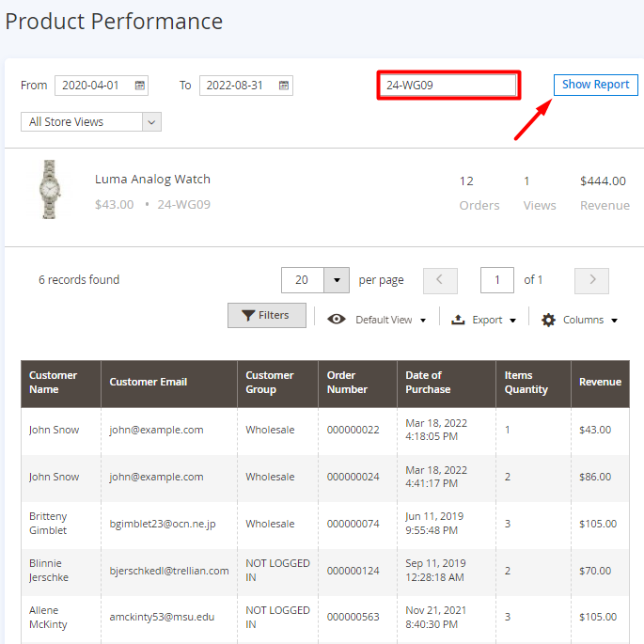Open the From date calendar picker
This screenshot has height=644, width=644.
tap(140, 86)
